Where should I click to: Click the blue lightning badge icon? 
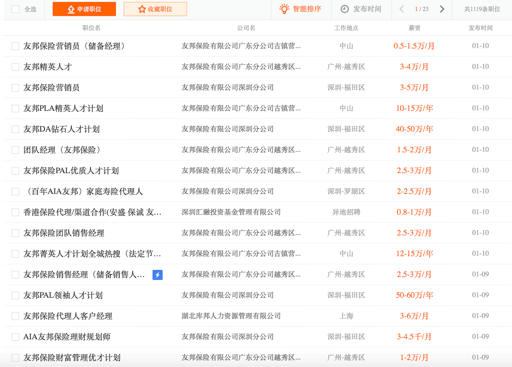tap(157, 275)
